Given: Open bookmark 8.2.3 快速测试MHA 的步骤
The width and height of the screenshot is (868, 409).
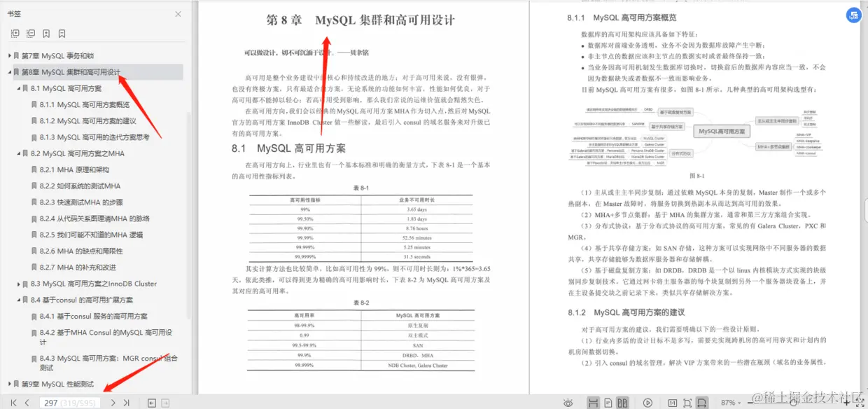Looking at the screenshot, I should pos(81,202).
